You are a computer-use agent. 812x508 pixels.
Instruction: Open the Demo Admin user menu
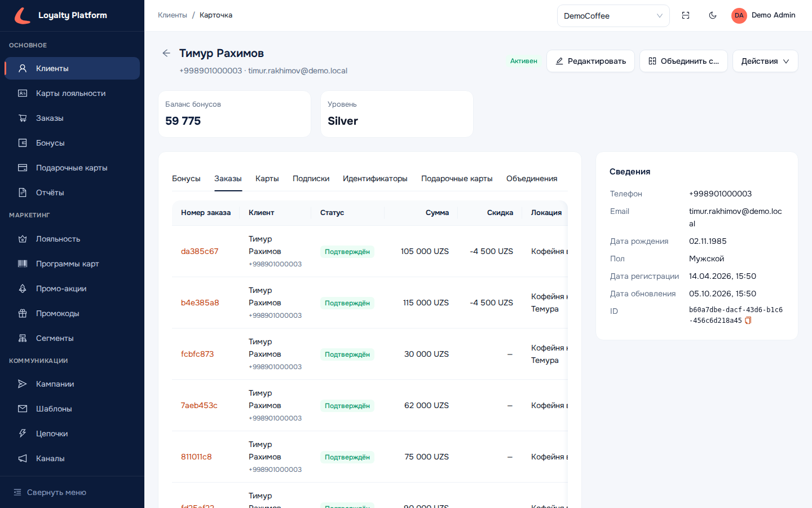click(x=764, y=15)
